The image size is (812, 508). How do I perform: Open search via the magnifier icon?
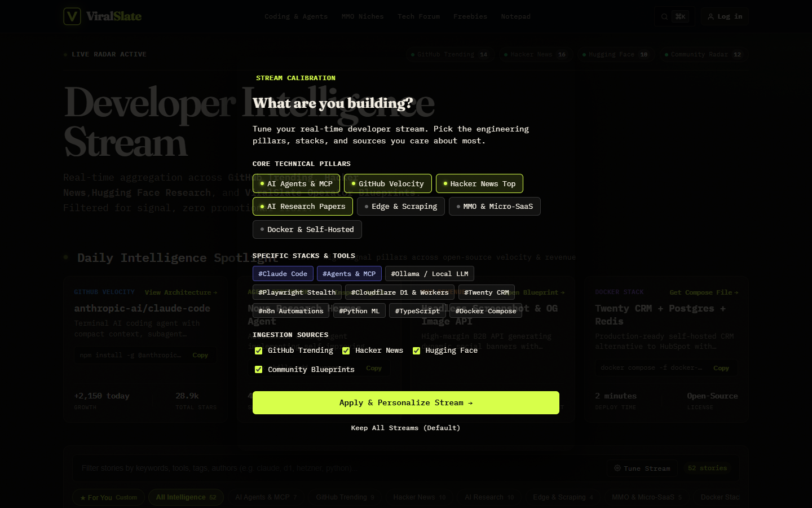664,16
